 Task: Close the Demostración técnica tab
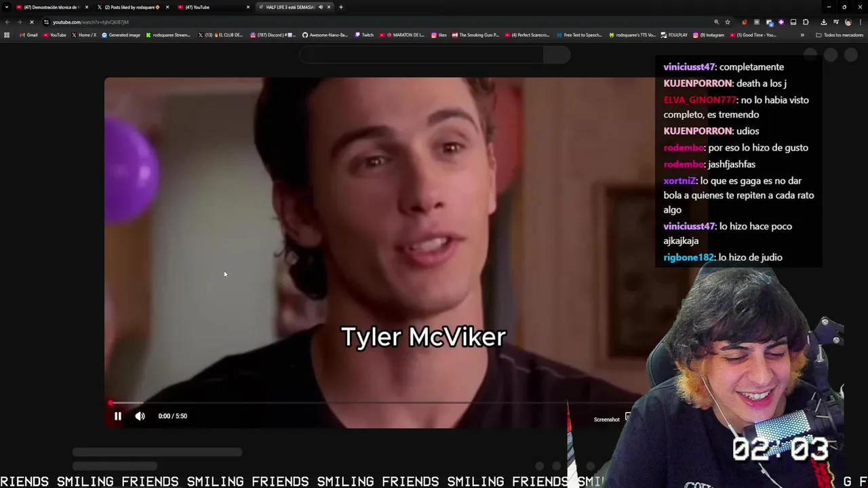tap(87, 7)
